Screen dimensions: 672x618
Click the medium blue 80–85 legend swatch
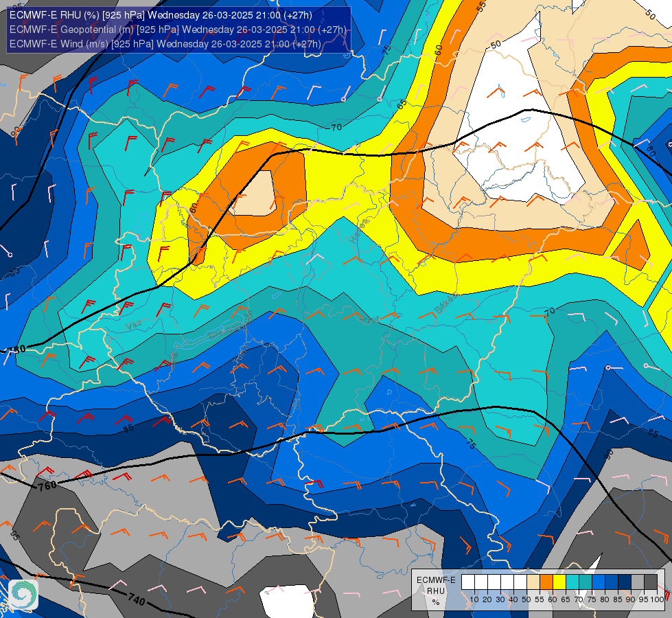[x=612, y=582]
